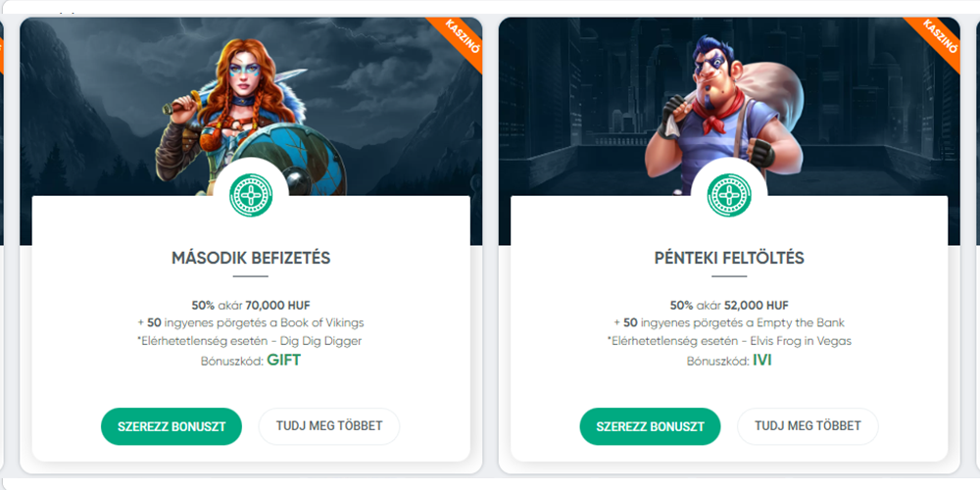This screenshot has width=980, height=490.
Task: Click the Kaszinó ribbon on Viking card
Action: pos(459,39)
